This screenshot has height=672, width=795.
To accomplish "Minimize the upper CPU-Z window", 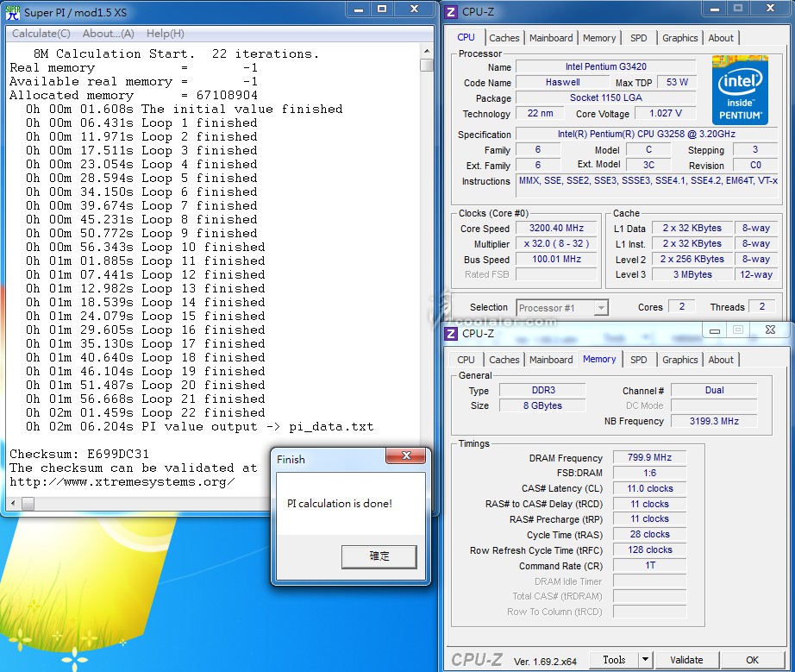I will (x=715, y=9).
